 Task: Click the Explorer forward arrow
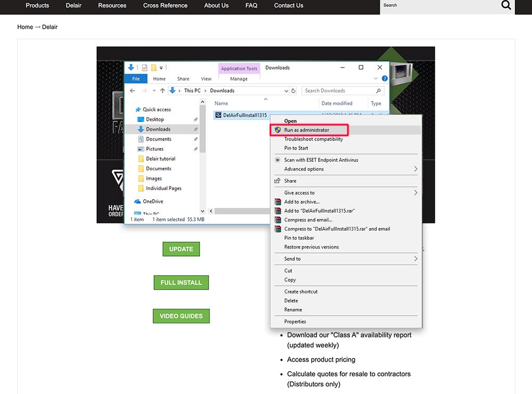click(x=144, y=91)
